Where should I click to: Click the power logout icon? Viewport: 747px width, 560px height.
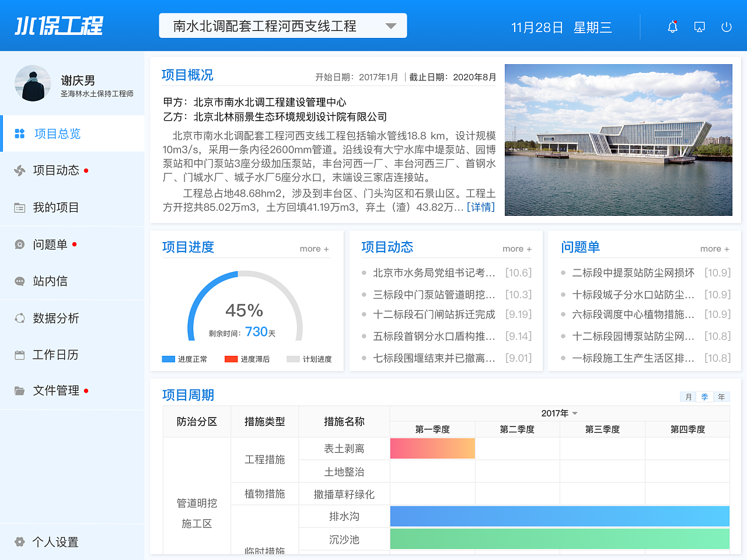727,27
